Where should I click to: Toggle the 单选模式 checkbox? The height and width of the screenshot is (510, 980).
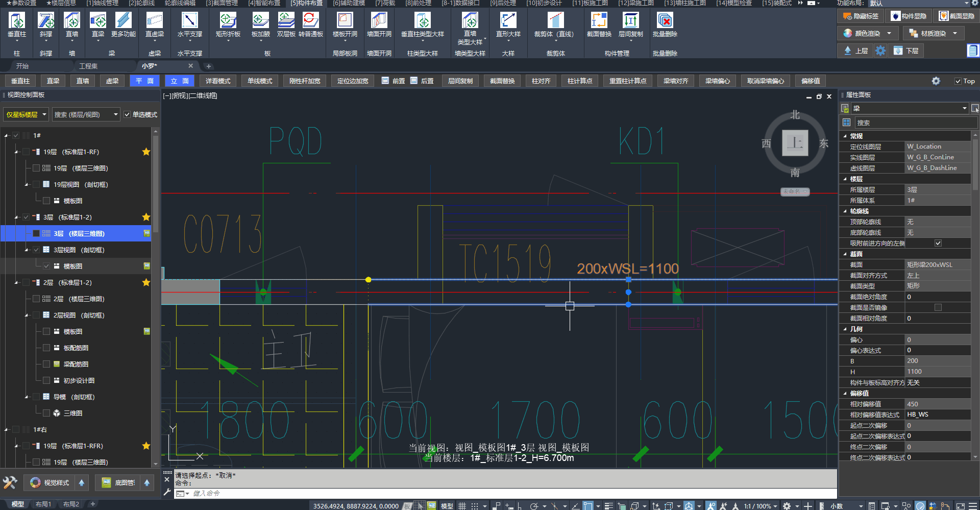point(128,115)
